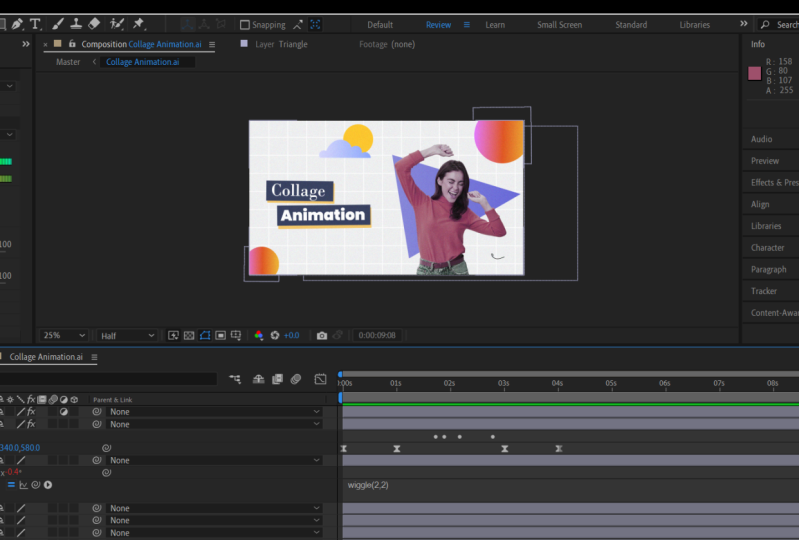Select the Eraser tool
The height and width of the screenshot is (540, 799).
(x=94, y=24)
